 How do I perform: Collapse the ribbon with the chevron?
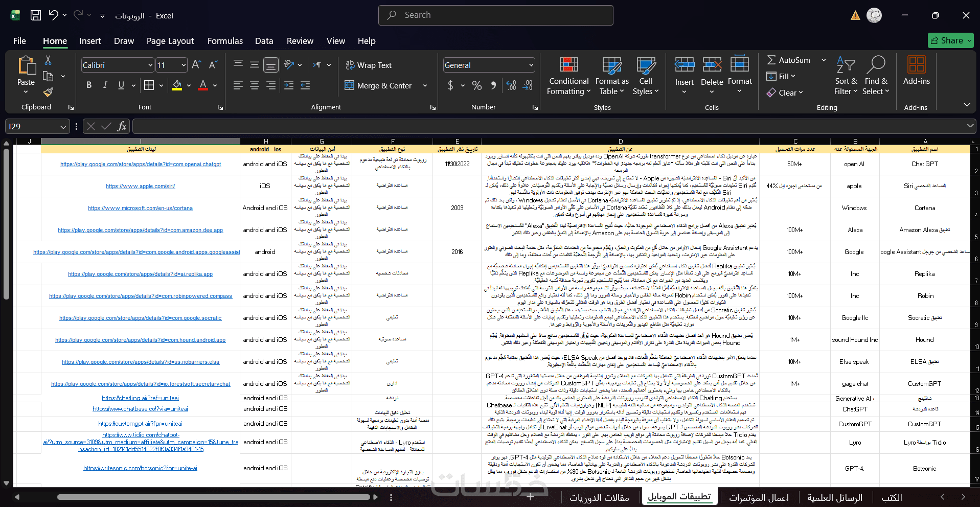967,105
